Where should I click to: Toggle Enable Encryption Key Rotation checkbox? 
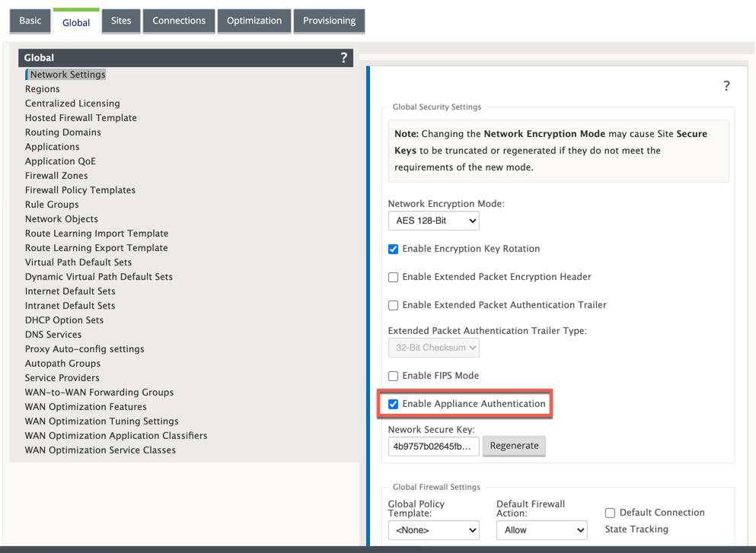(394, 249)
